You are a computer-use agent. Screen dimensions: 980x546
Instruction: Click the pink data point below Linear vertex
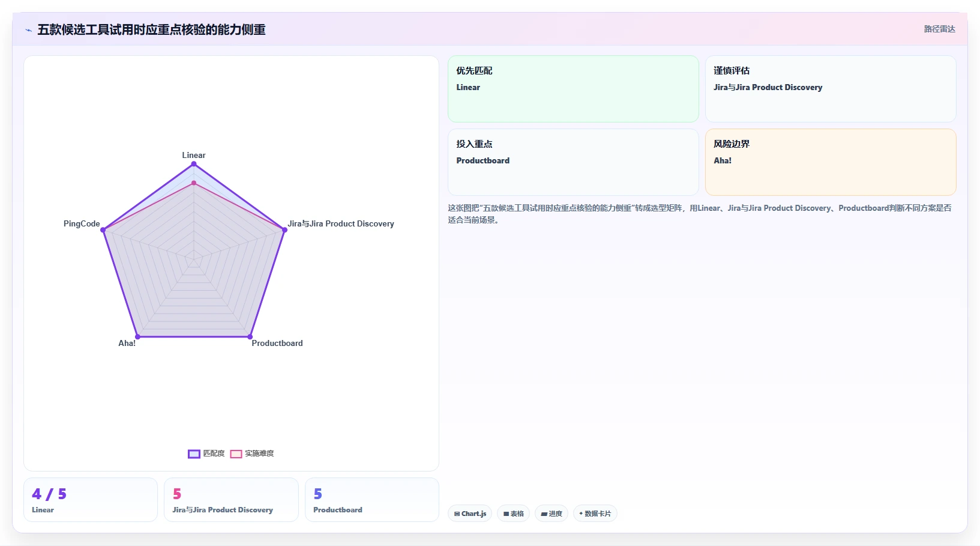[x=194, y=183]
